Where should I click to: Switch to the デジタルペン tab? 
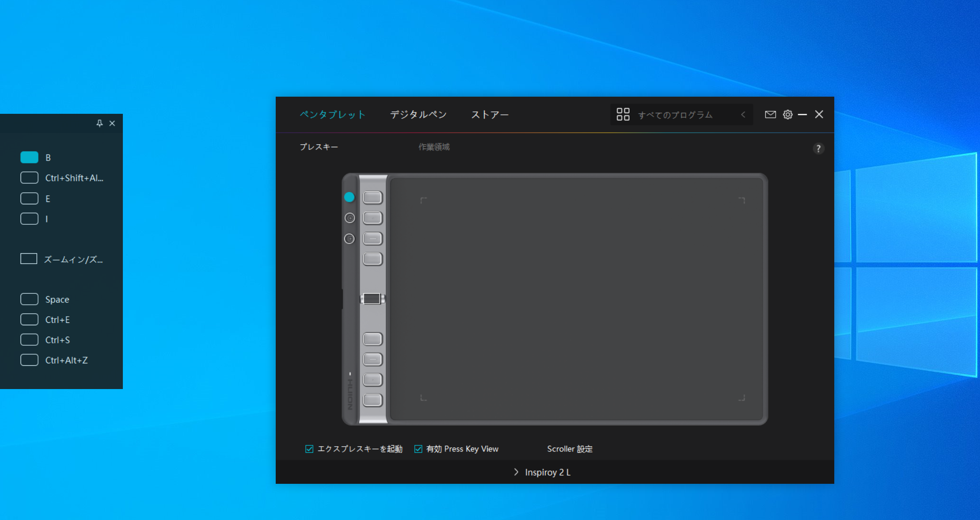click(x=418, y=114)
